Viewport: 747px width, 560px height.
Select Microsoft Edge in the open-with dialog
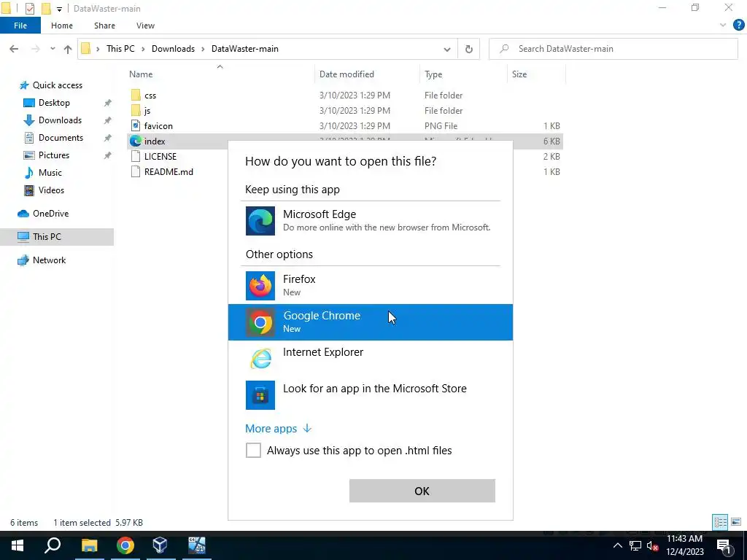coord(370,220)
